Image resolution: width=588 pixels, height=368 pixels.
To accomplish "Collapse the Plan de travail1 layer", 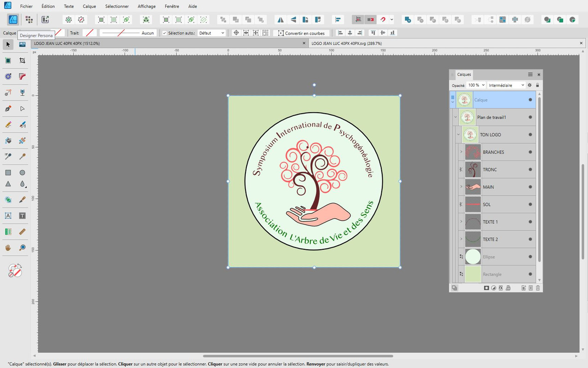I will point(455,117).
